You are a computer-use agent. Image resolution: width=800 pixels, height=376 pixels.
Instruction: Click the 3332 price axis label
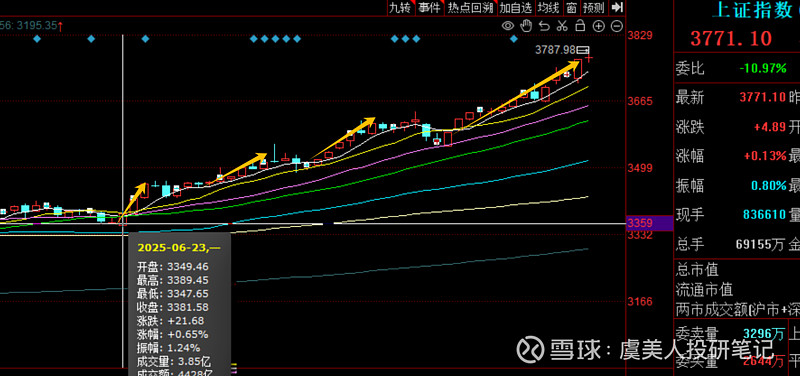(640, 235)
